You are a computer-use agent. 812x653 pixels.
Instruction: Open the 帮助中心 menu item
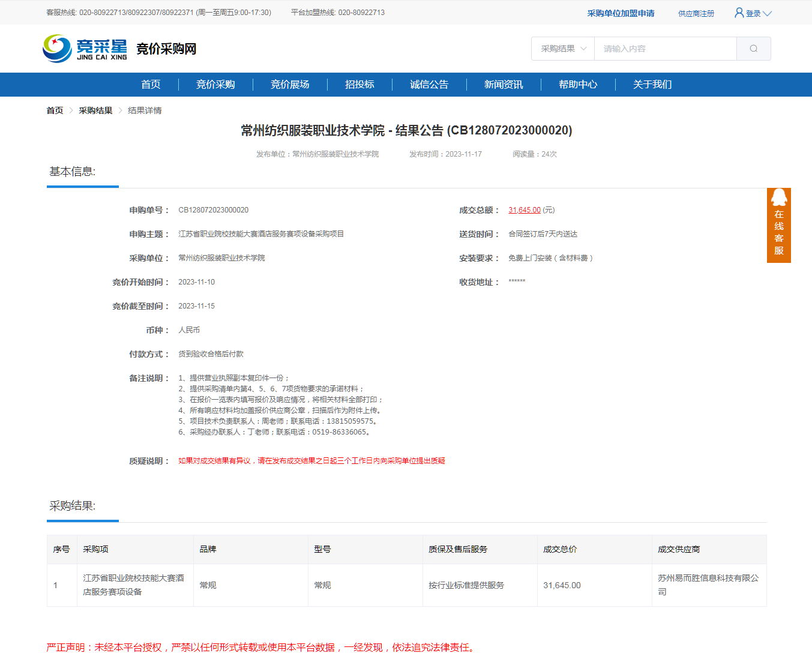click(x=578, y=85)
